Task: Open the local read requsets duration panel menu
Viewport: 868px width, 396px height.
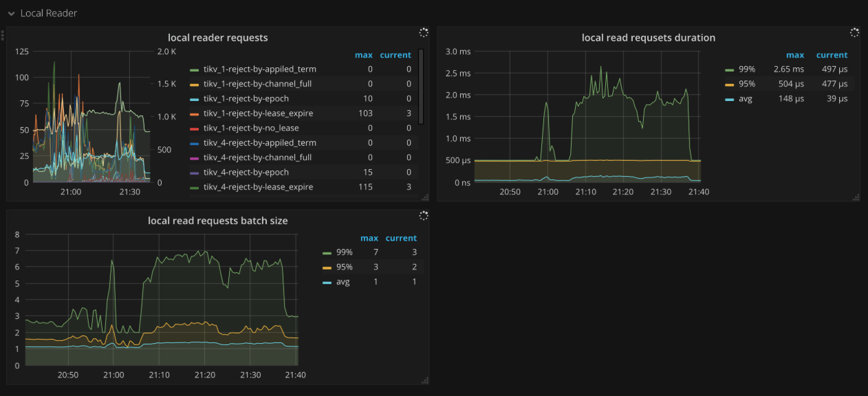Action: [649, 38]
